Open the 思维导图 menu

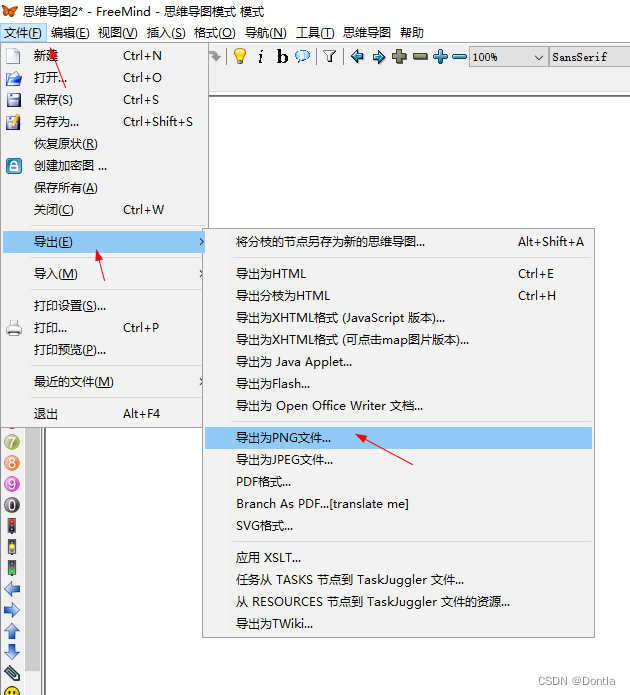coord(367,33)
